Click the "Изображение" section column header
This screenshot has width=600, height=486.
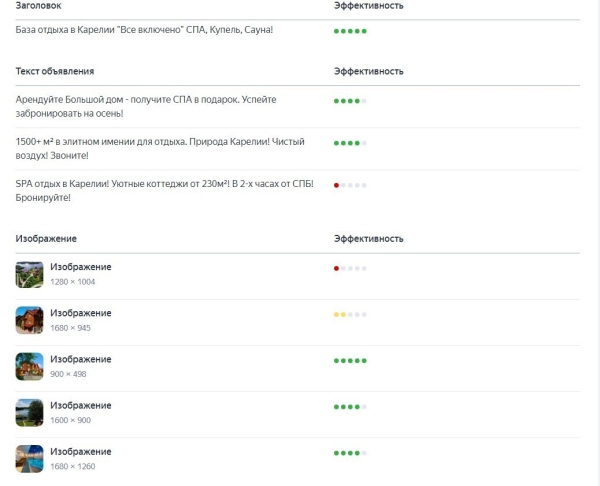pyautogui.click(x=46, y=239)
